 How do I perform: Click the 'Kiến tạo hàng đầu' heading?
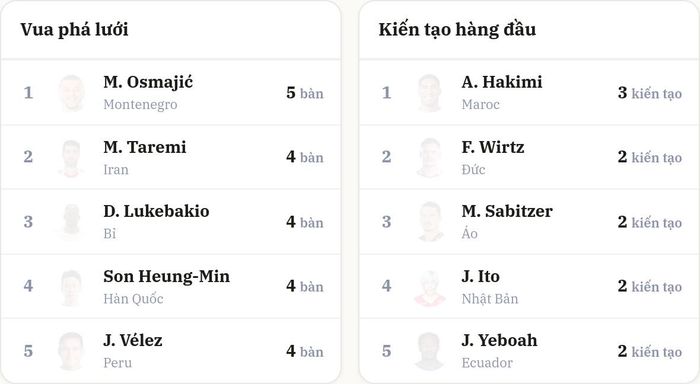pos(457,29)
